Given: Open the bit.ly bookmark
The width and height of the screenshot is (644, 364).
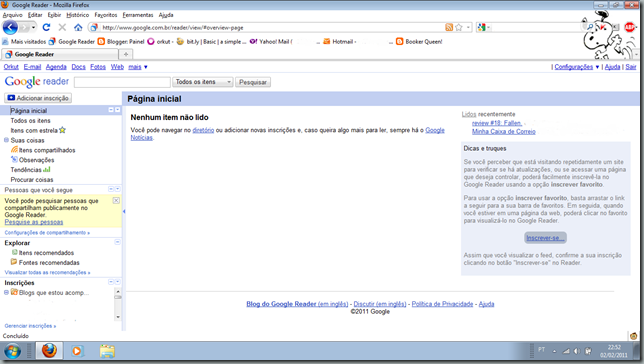Looking at the screenshot, I should click(212, 41).
